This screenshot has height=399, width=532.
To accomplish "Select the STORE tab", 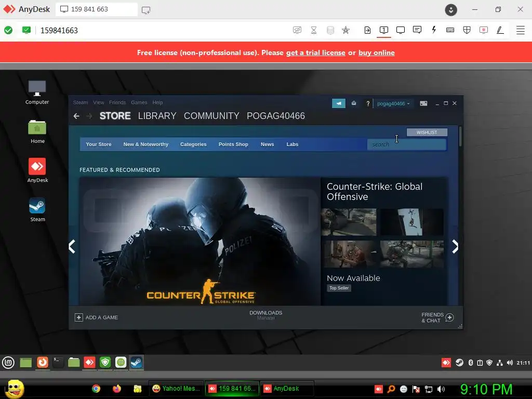I will (115, 116).
